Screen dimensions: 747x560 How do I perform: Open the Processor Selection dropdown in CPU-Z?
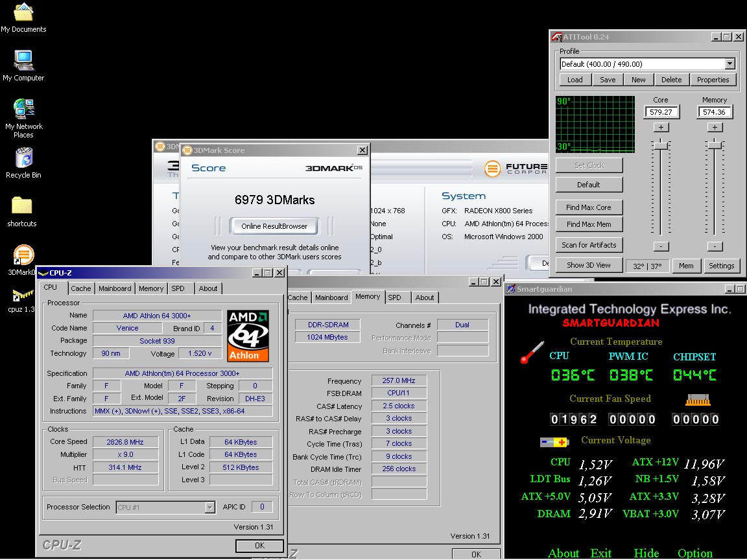[209, 507]
